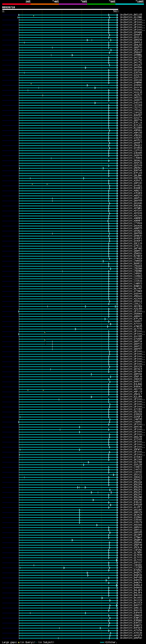Click hit label UniRef100_O82527
The height and width of the screenshot is (644, 146).
[x=131, y=95]
